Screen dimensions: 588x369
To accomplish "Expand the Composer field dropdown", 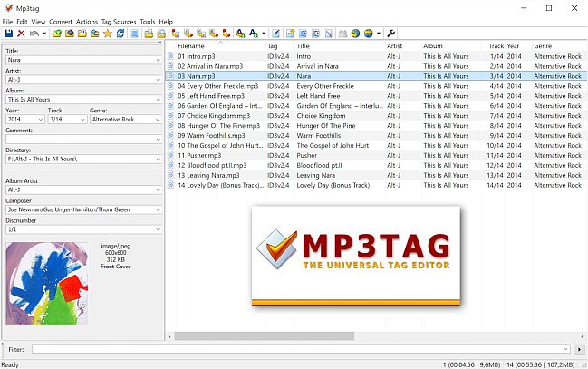I will pyautogui.click(x=159, y=209).
